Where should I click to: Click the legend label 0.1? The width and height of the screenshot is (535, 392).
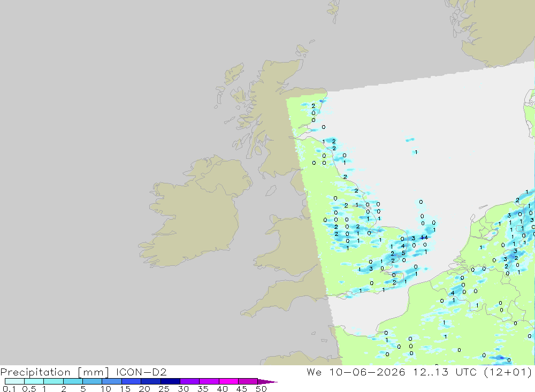click(9, 389)
